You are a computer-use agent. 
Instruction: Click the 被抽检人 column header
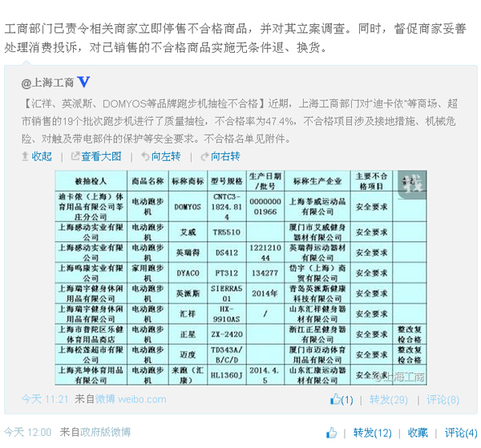coord(91,181)
